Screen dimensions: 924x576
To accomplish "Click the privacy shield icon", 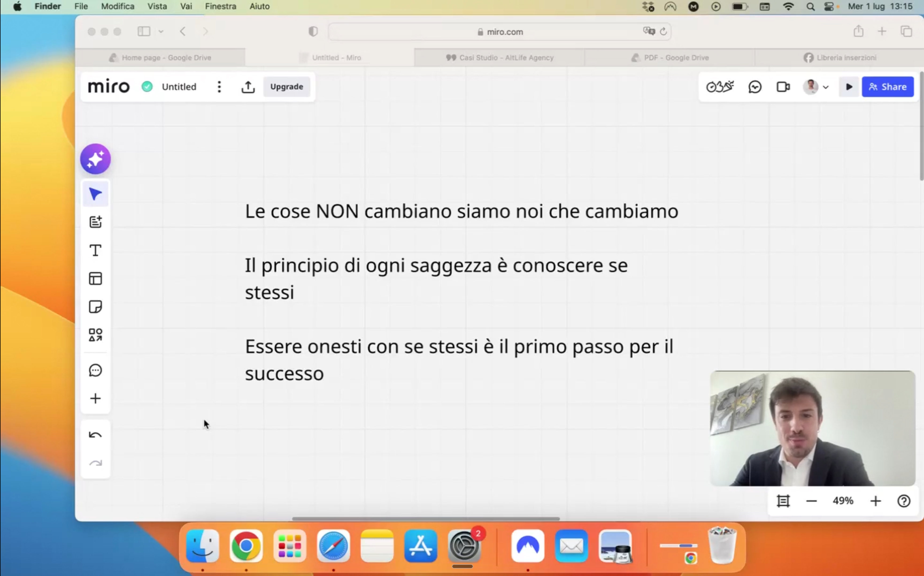I will 313,32.
